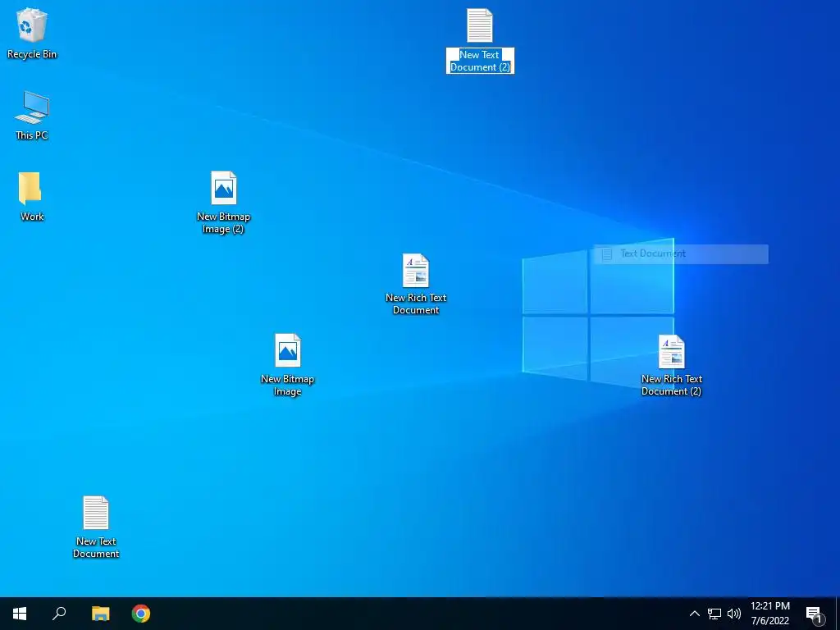
Task: Select the New Text Document icon
Action: point(96,513)
